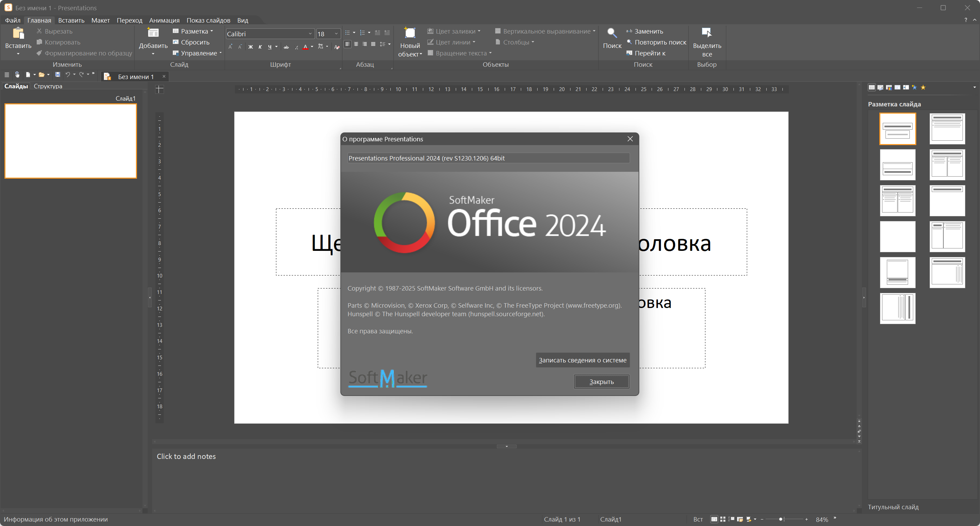Open the Анимация ribbon tab
This screenshot has height=526, width=980.
(164, 20)
